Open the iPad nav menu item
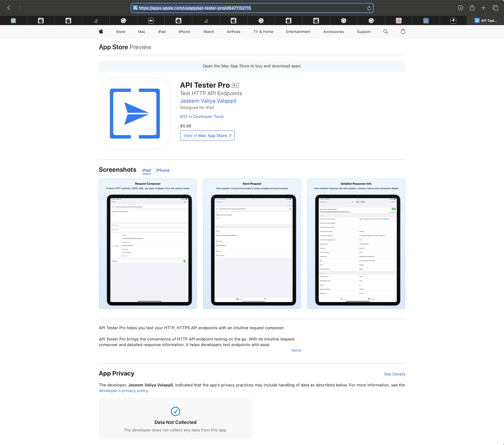The image size is (504, 445). pyautogui.click(x=162, y=32)
